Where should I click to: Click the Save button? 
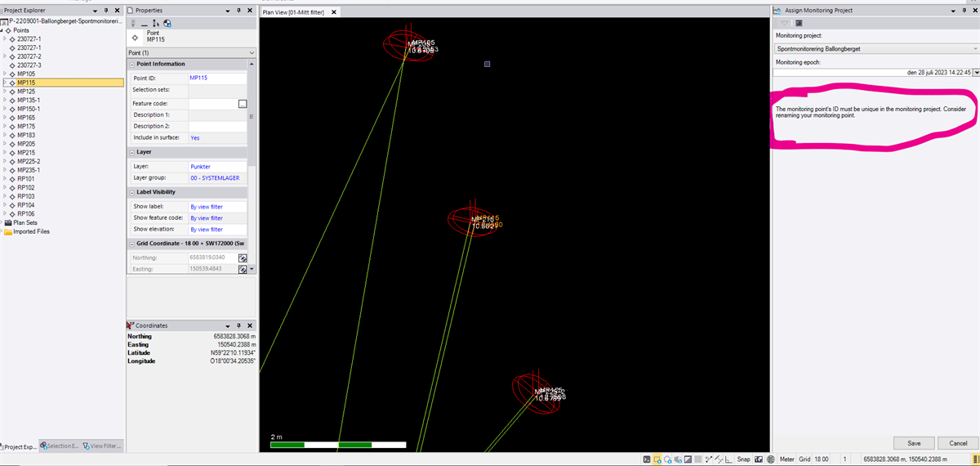coord(914,443)
